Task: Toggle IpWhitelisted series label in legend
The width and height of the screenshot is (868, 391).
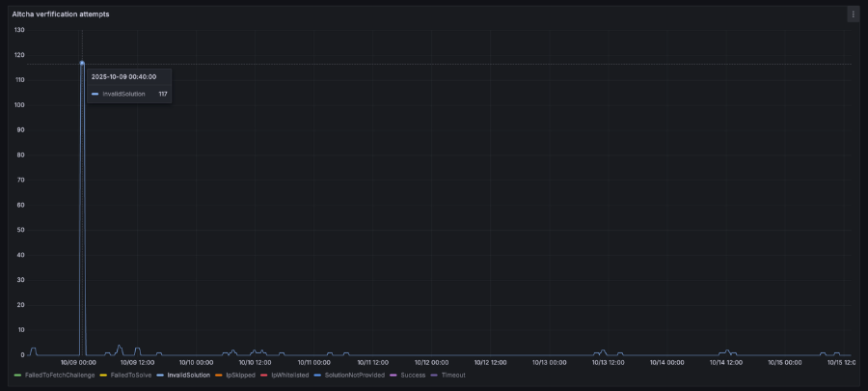Action: point(289,375)
